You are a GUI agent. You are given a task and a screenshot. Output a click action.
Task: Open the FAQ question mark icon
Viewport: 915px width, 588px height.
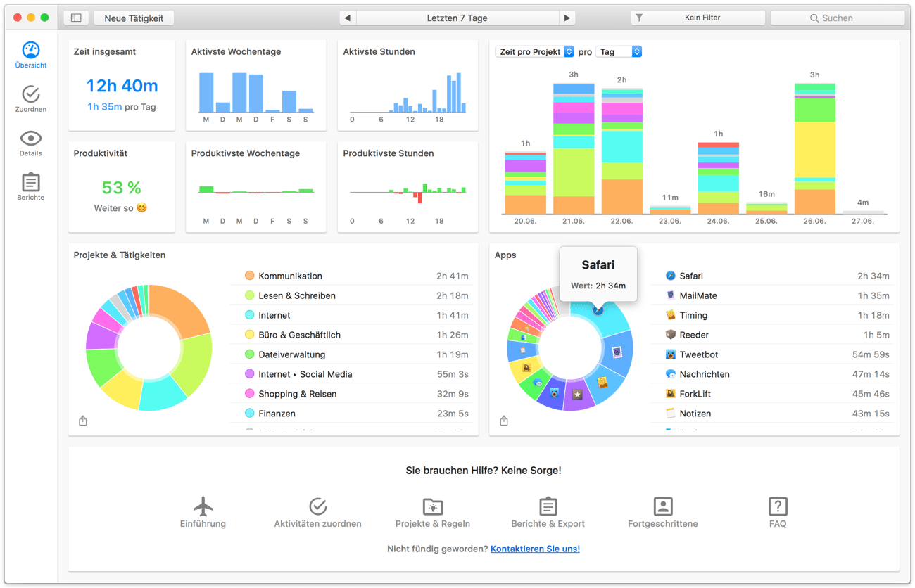pyautogui.click(x=778, y=506)
